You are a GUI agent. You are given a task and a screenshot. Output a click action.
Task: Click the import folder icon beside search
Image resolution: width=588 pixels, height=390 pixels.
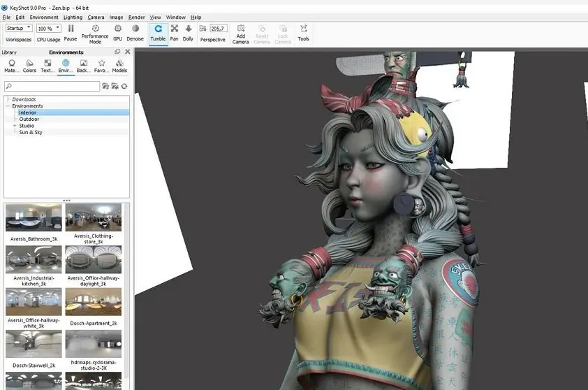point(115,87)
